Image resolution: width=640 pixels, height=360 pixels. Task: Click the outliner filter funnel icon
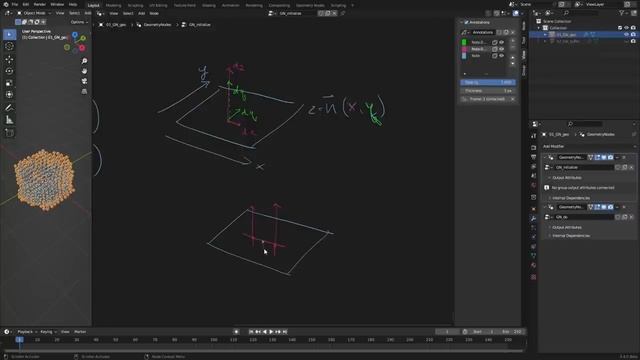click(x=622, y=13)
